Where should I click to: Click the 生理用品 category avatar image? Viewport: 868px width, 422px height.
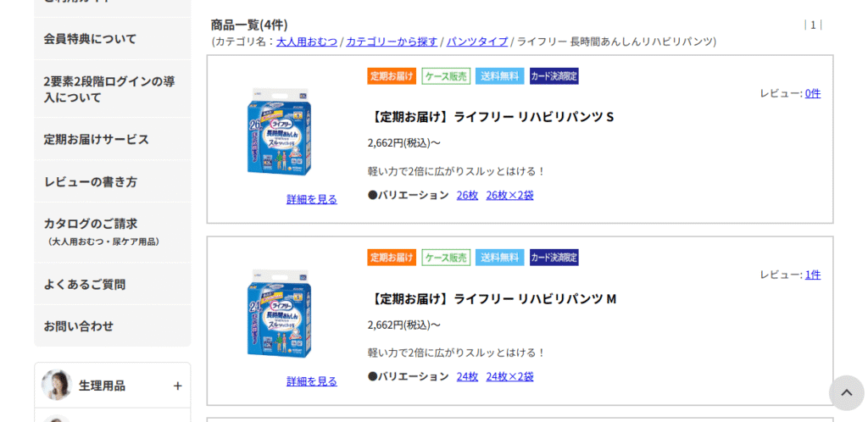tap(57, 385)
